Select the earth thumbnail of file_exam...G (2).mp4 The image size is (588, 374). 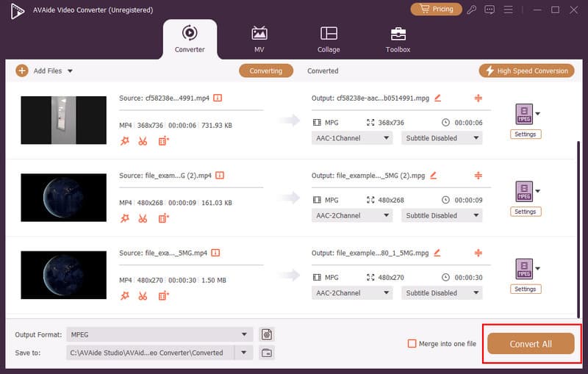tap(63, 198)
